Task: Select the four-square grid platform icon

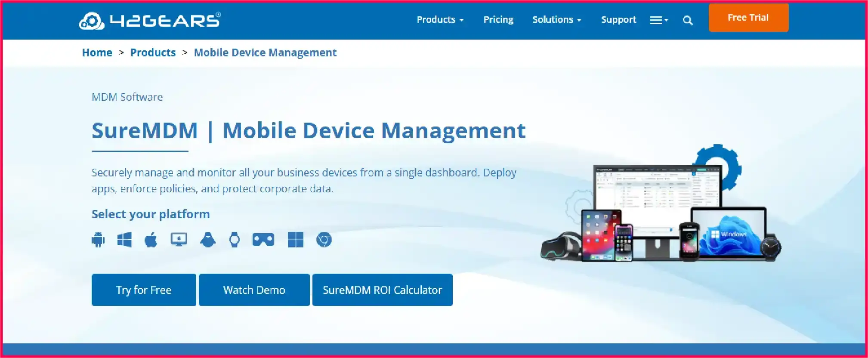Action: 296,240
